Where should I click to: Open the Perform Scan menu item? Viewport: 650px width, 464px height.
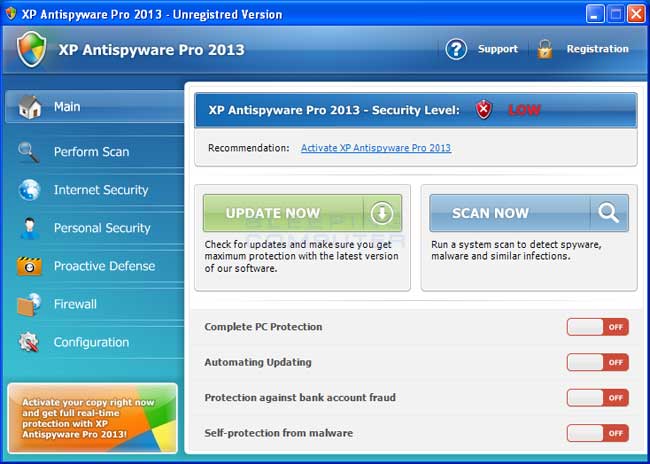coord(91,152)
